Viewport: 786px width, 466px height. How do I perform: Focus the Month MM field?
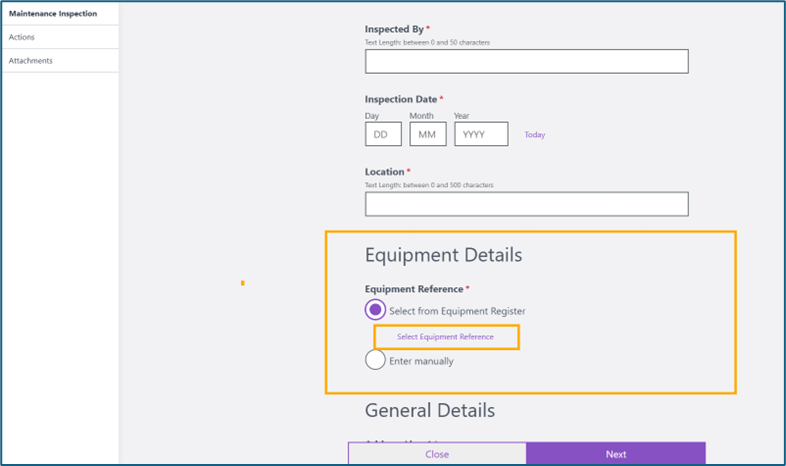(428, 134)
